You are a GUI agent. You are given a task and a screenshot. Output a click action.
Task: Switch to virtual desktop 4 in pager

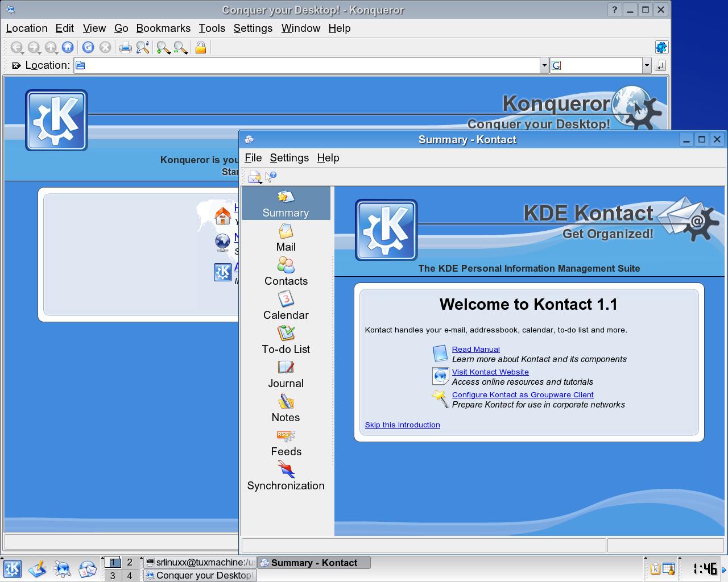click(x=130, y=576)
